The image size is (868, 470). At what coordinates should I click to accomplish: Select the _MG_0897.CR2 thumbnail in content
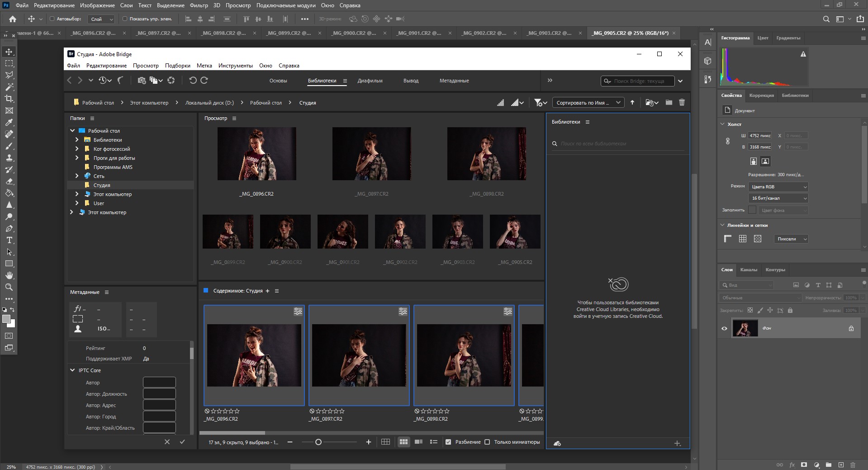click(359, 355)
